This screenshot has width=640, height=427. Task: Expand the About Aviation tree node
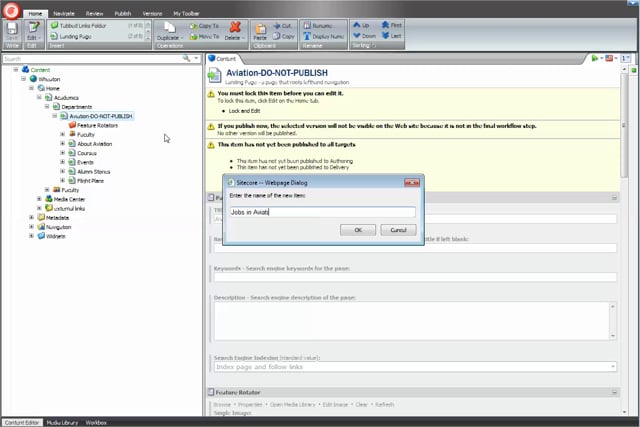click(63, 144)
